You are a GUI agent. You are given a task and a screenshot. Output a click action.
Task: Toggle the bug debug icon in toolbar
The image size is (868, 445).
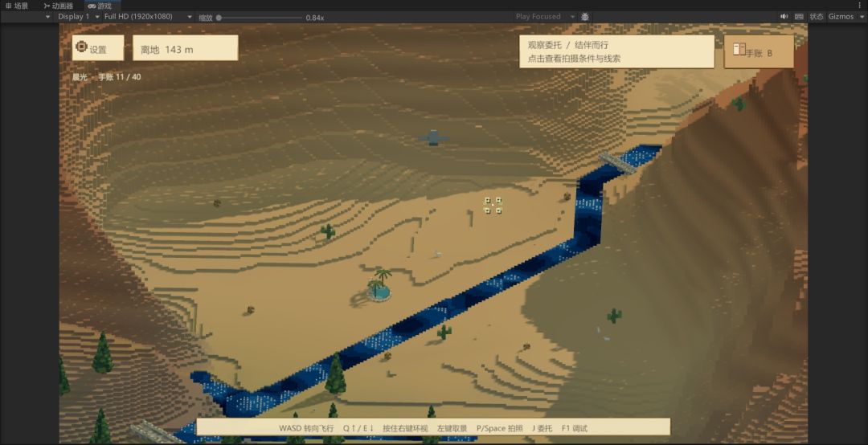584,17
